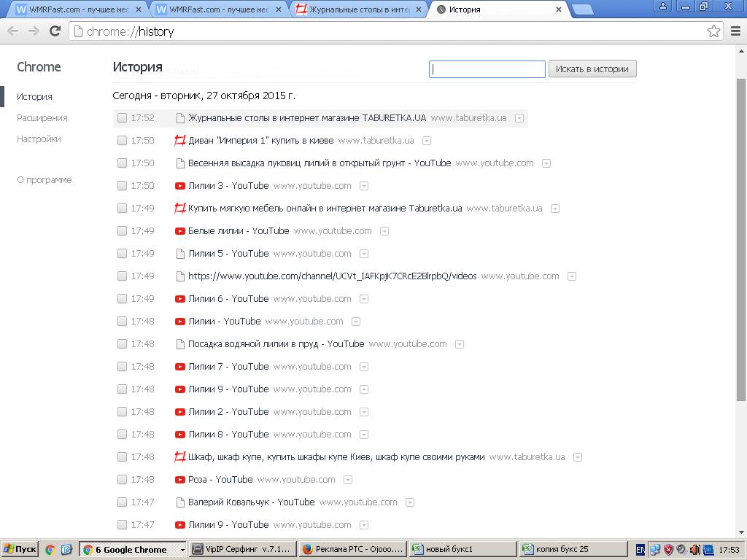Click the browser Forward arrow

(x=34, y=31)
